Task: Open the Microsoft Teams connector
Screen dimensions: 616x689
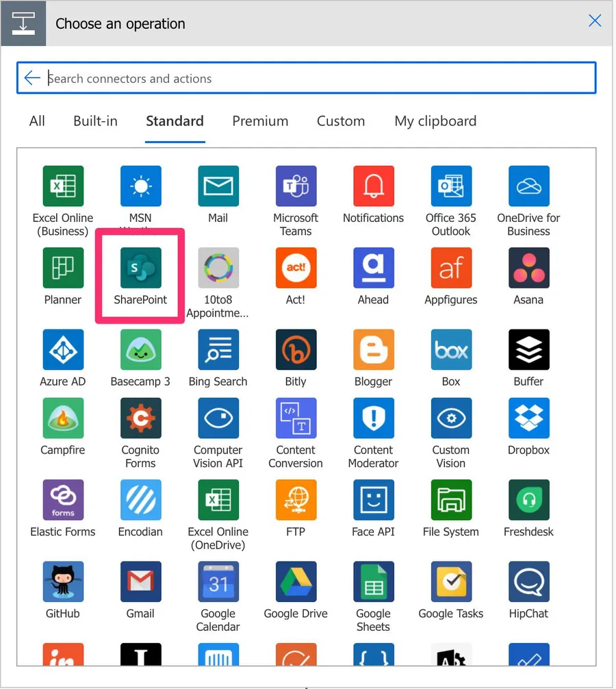Action: click(296, 186)
